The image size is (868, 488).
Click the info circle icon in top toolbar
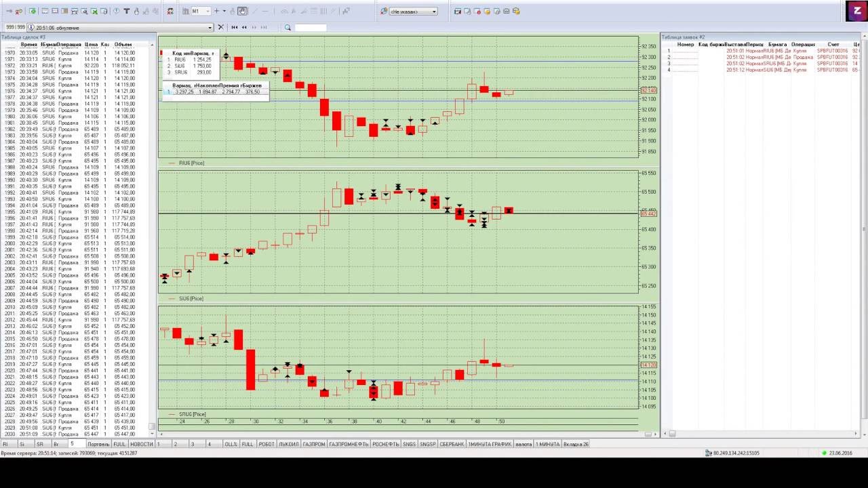click(117, 11)
